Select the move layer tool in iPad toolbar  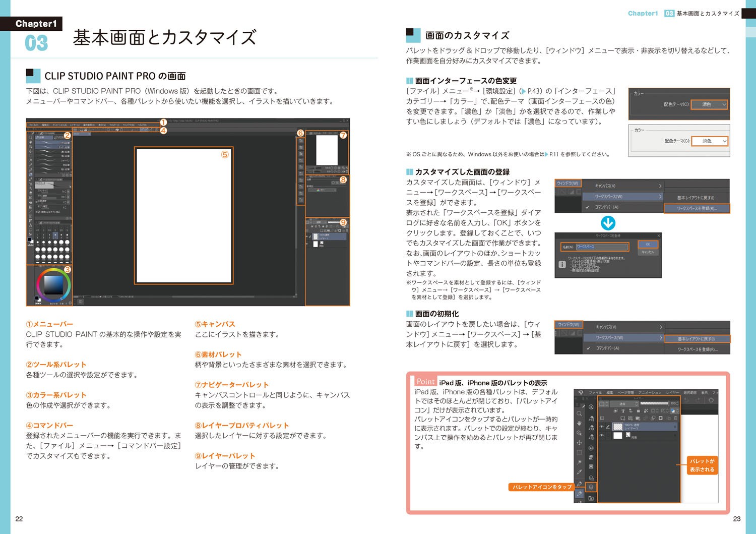579,443
